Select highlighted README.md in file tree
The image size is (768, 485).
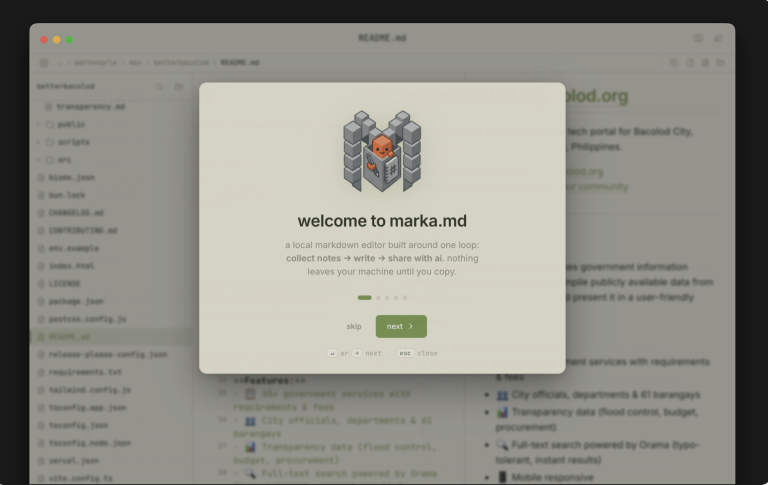69,337
